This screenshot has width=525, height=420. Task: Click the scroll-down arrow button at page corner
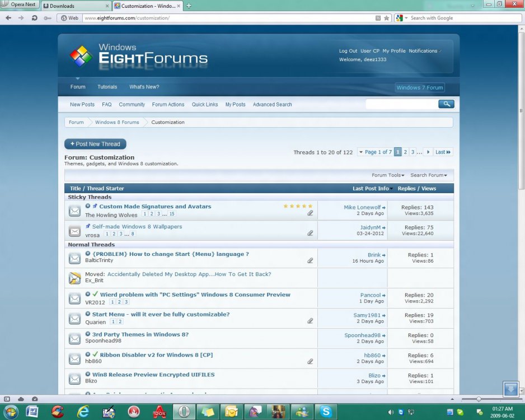[x=510, y=389]
